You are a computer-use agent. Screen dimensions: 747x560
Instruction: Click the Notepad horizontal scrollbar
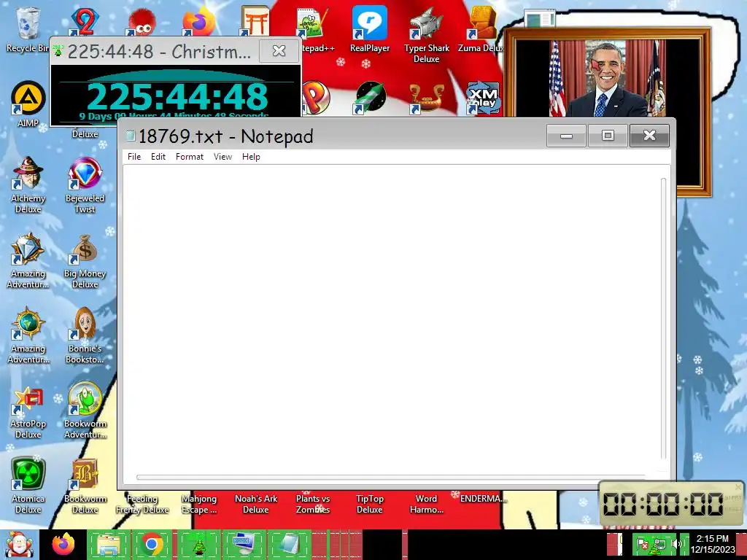coord(391,477)
